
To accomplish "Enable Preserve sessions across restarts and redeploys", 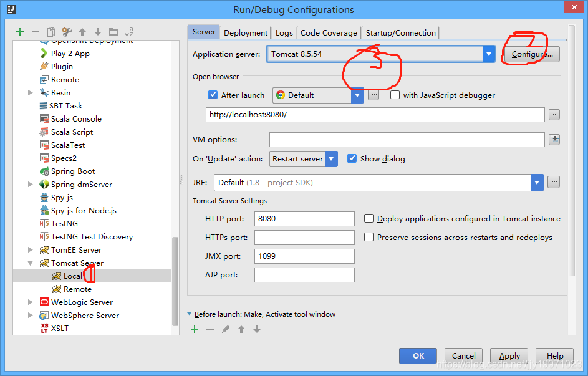I will (369, 238).
